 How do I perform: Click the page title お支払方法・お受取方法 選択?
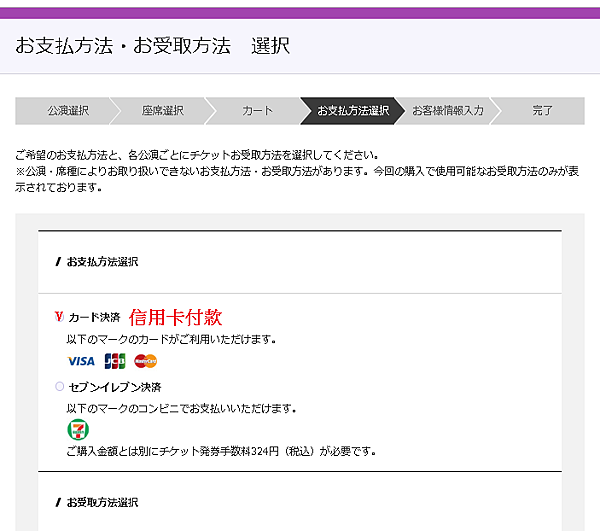[x=152, y=46]
